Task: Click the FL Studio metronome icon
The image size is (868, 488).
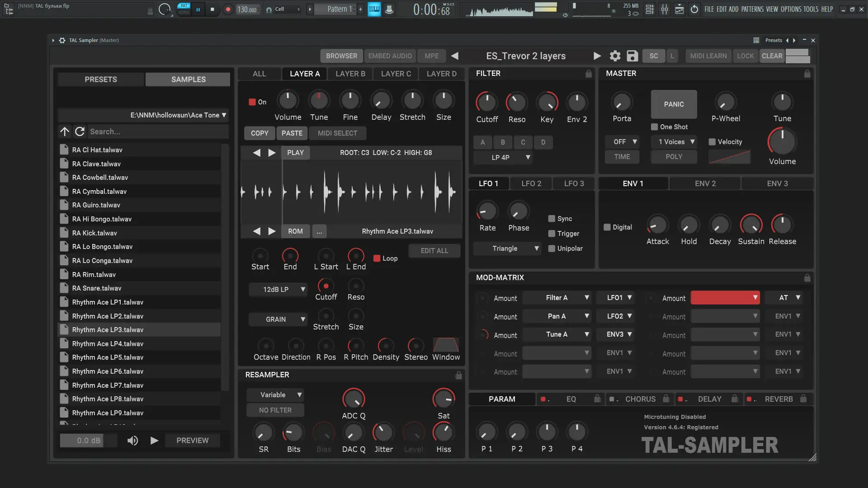Action: (389, 9)
